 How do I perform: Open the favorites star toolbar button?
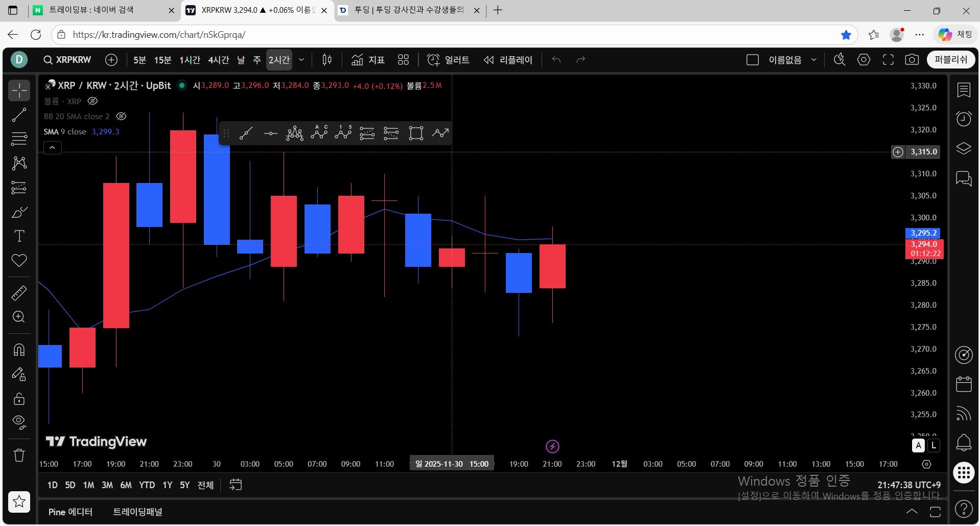click(19, 501)
